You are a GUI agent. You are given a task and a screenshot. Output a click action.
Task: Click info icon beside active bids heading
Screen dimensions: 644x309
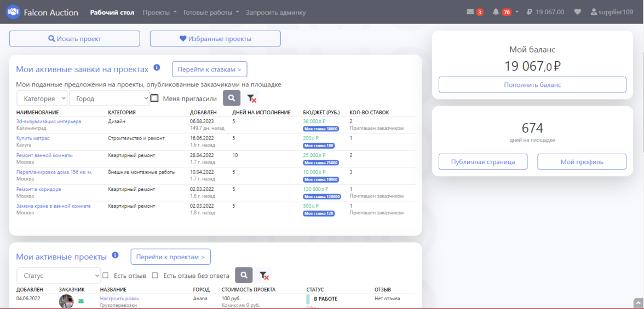tap(157, 68)
